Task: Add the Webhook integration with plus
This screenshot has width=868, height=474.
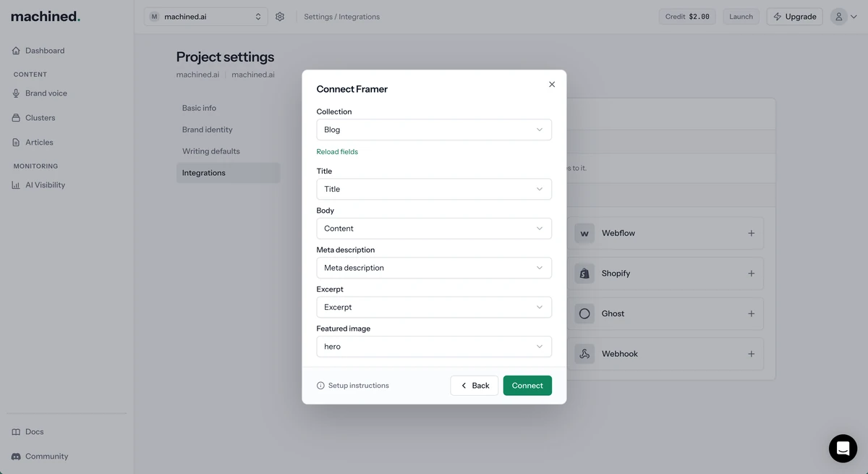Action: (x=751, y=354)
